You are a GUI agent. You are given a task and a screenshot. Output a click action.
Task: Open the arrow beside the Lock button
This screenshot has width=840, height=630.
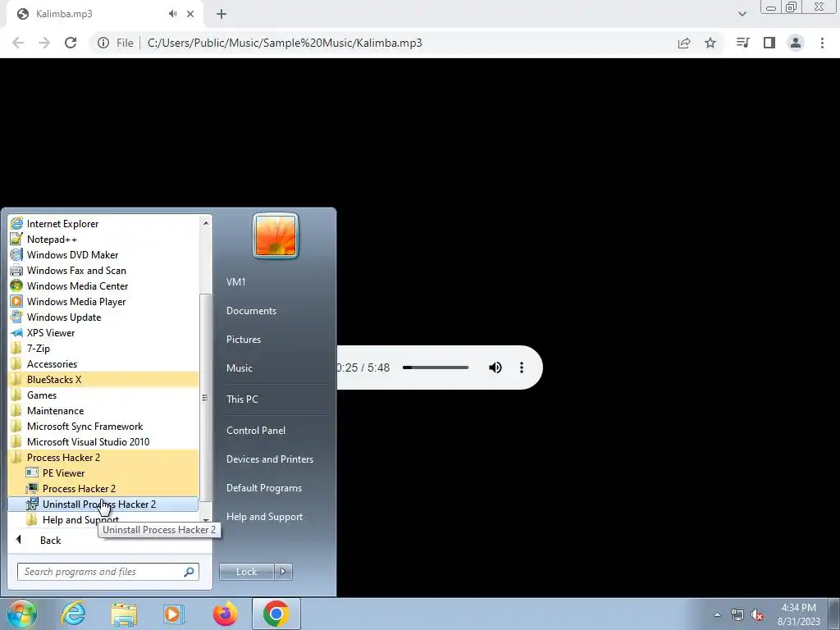pos(283,572)
